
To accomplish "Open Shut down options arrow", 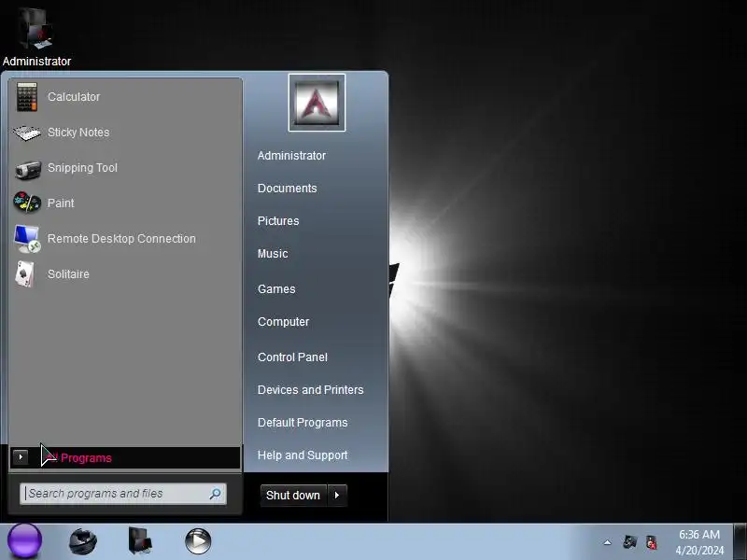I will point(337,496).
